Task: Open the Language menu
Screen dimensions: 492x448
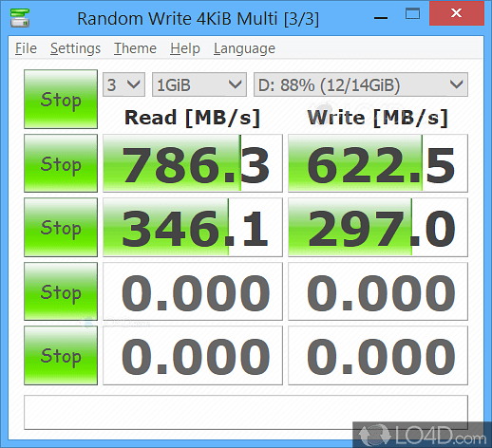Action: click(244, 48)
